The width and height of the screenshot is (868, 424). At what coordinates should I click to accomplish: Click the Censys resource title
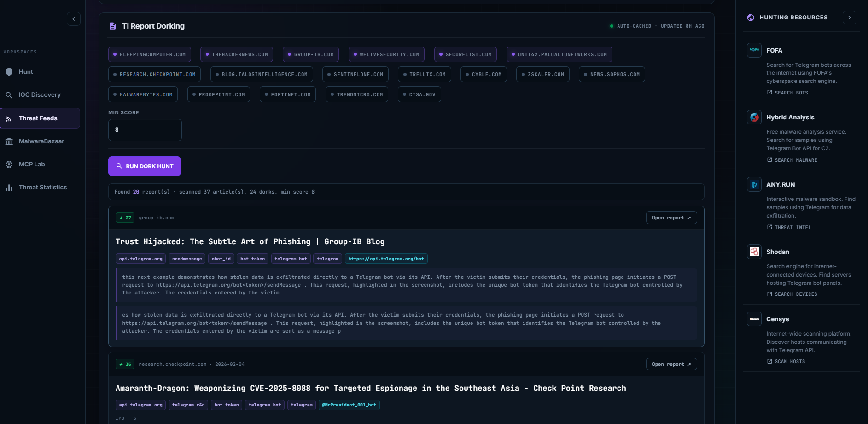778,319
